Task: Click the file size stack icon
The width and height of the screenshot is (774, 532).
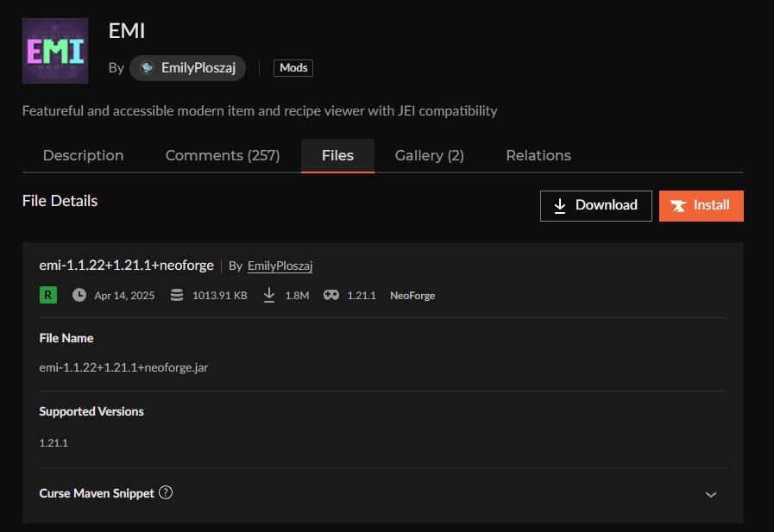Action: click(177, 295)
